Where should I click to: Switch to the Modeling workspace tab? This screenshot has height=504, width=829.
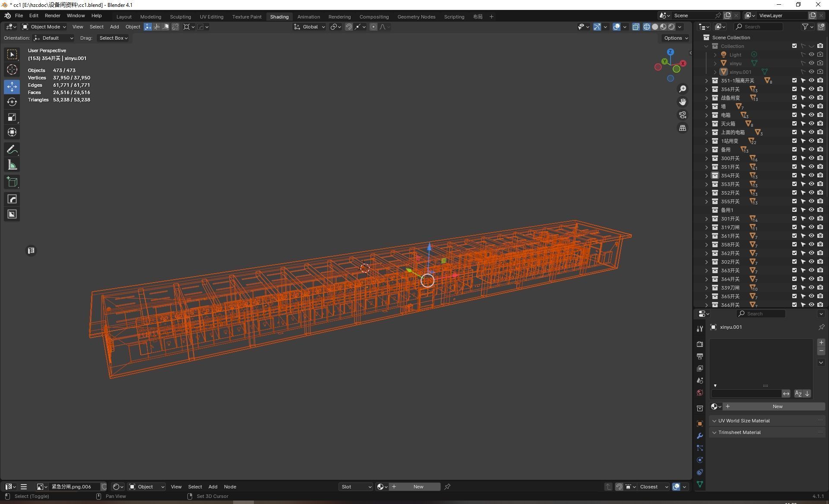150,16
